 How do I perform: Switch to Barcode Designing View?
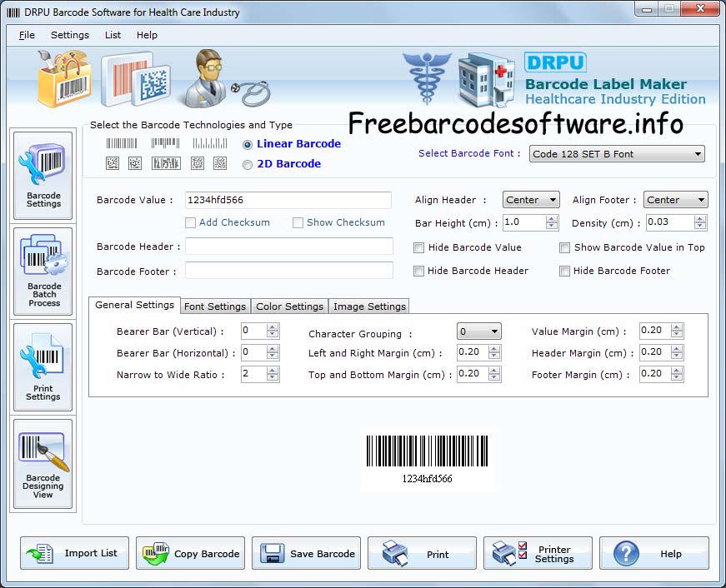tap(43, 464)
